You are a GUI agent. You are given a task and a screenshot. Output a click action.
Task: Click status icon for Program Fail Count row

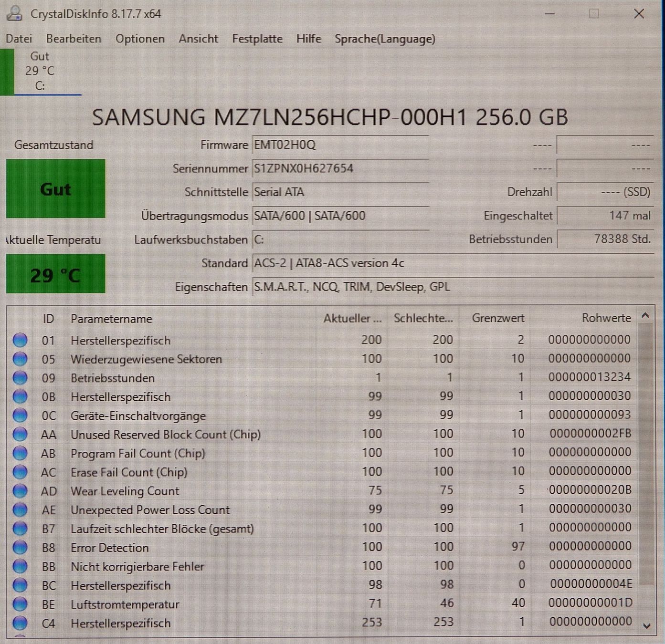click(x=20, y=453)
